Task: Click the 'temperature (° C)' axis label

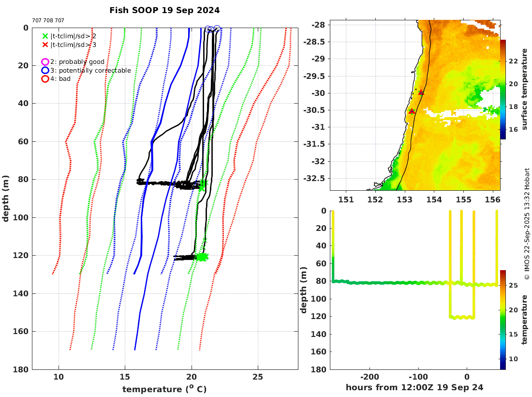Action: tap(164, 389)
